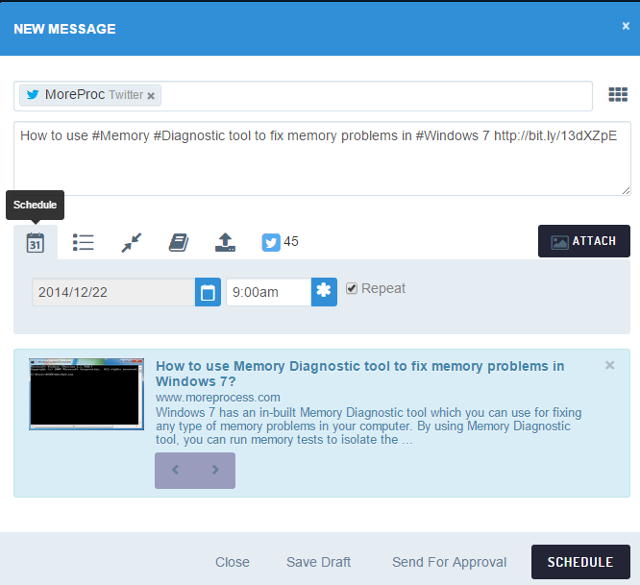Click Send For Approval

point(449,562)
